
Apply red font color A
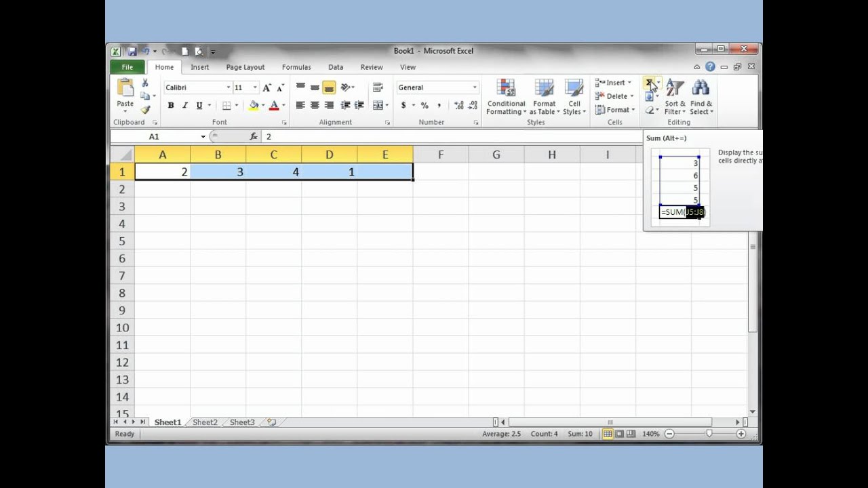[274, 105]
